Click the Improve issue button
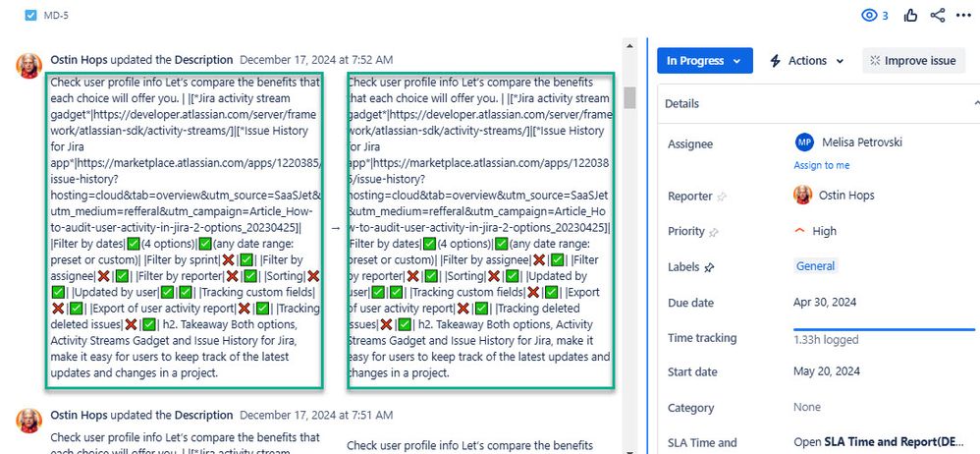This screenshot has width=980, height=454. (914, 61)
